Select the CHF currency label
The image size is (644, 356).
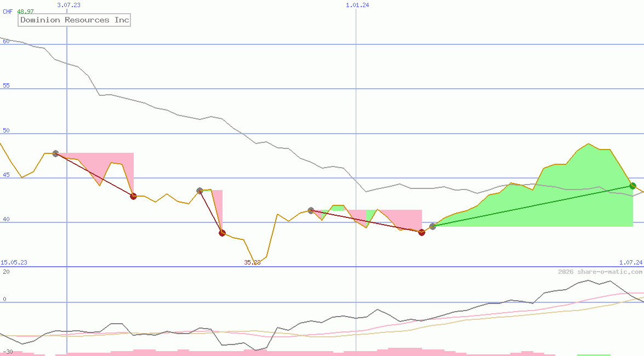[8, 12]
